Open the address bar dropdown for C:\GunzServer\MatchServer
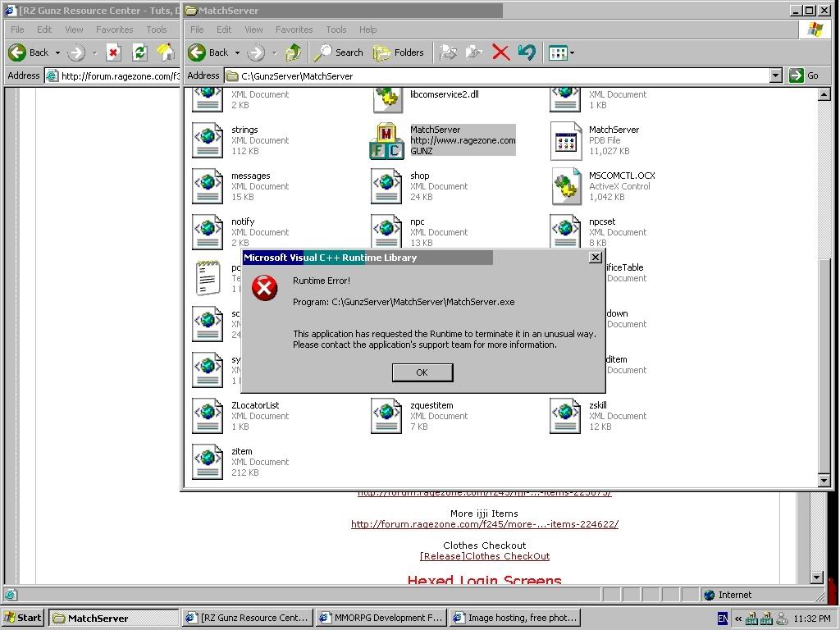840x630 pixels. pos(776,75)
